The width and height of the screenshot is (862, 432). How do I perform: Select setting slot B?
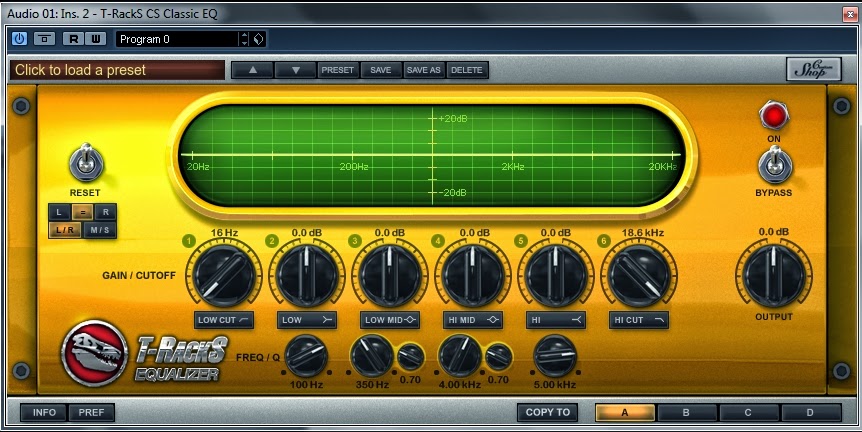686,412
